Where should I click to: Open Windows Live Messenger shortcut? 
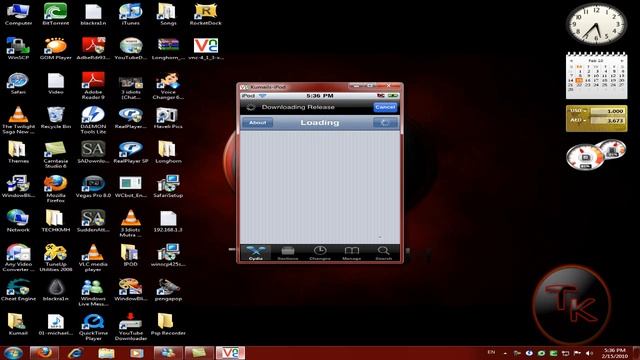93,291
